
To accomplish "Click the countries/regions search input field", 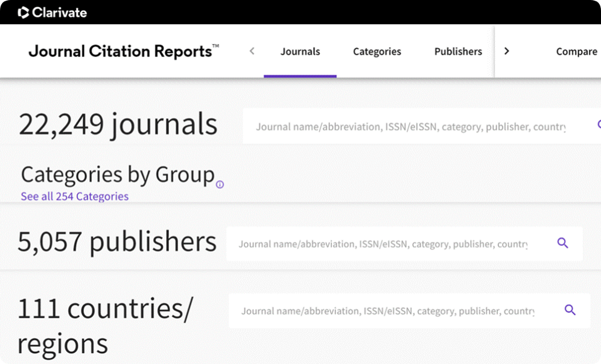I will [409, 311].
